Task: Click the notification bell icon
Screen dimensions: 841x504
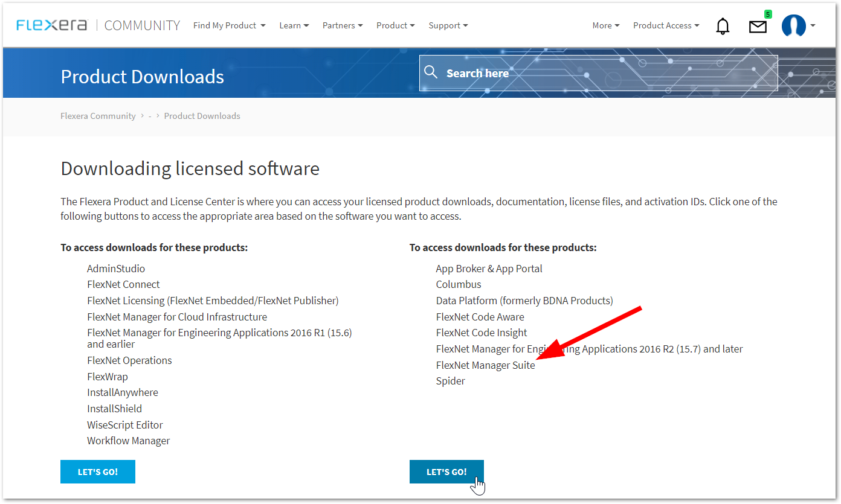Action: click(x=723, y=26)
